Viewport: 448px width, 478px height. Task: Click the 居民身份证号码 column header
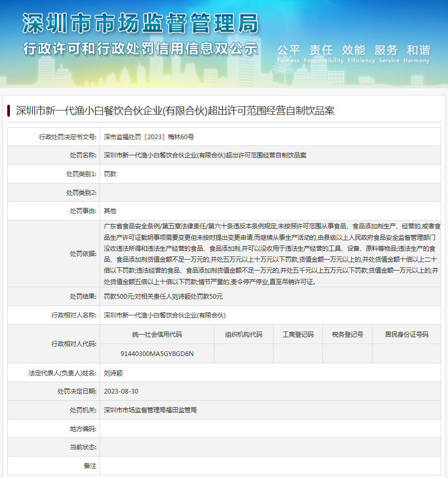tap(406, 335)
